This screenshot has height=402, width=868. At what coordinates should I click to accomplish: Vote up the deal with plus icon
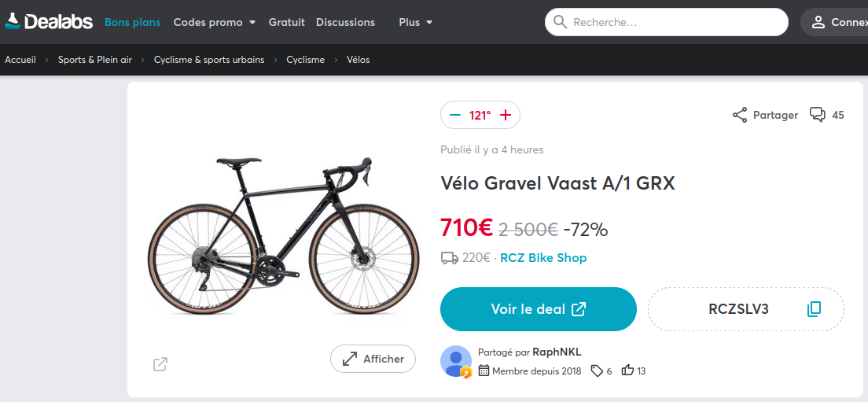click(x=506, y=116)
